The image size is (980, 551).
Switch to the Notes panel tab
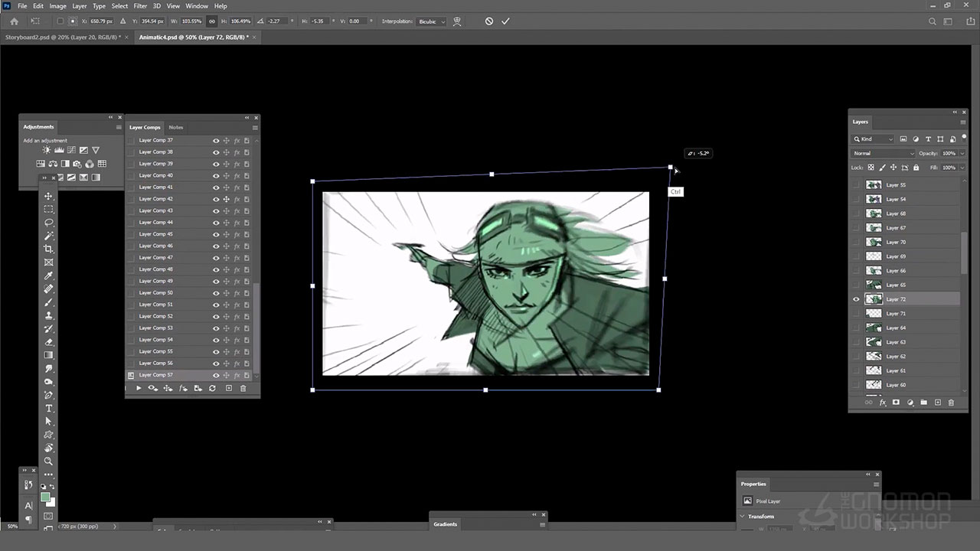pyautogui.click(x=176, y=127)
